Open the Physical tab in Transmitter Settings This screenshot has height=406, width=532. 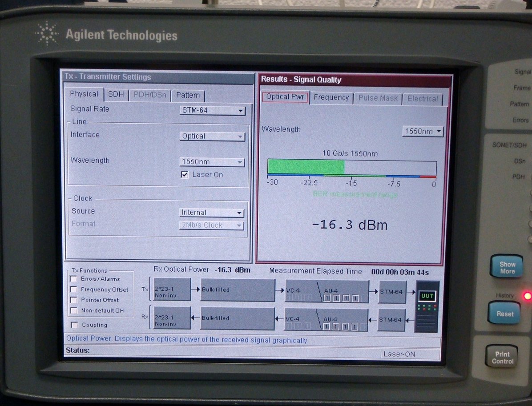tap(84, 94)
